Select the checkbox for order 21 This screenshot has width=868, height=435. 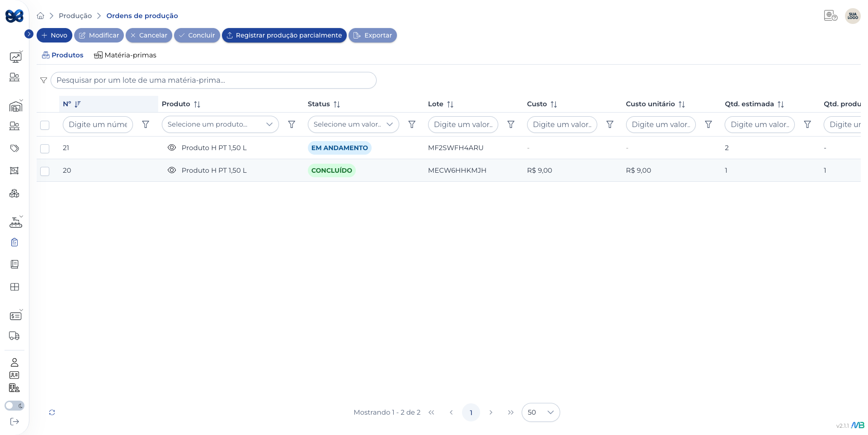[45, 148]
